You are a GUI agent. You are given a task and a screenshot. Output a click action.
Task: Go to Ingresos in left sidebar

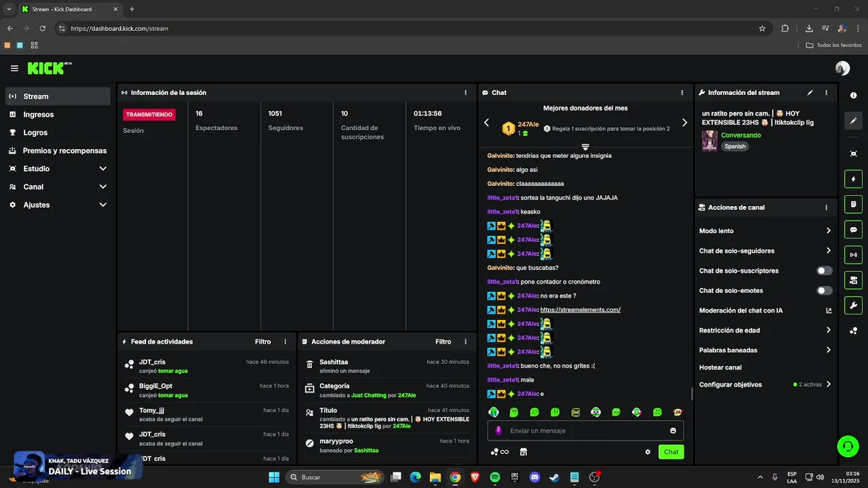(58, 115)
